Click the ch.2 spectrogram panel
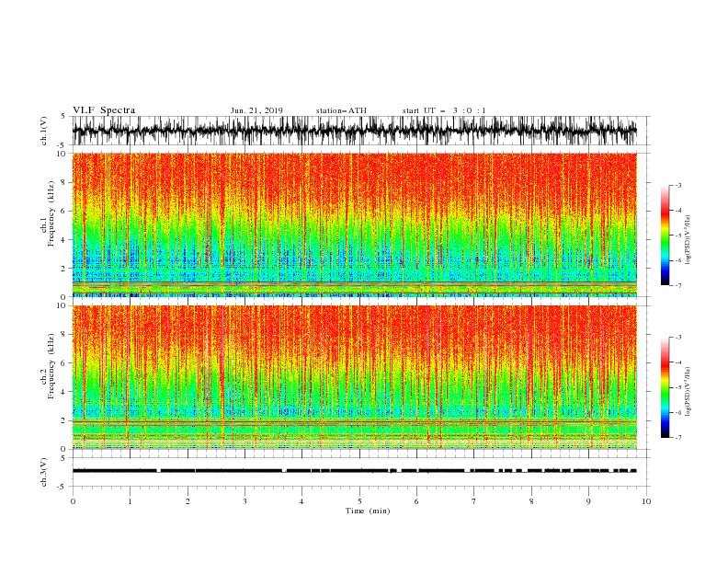 (x=355, y=377)
